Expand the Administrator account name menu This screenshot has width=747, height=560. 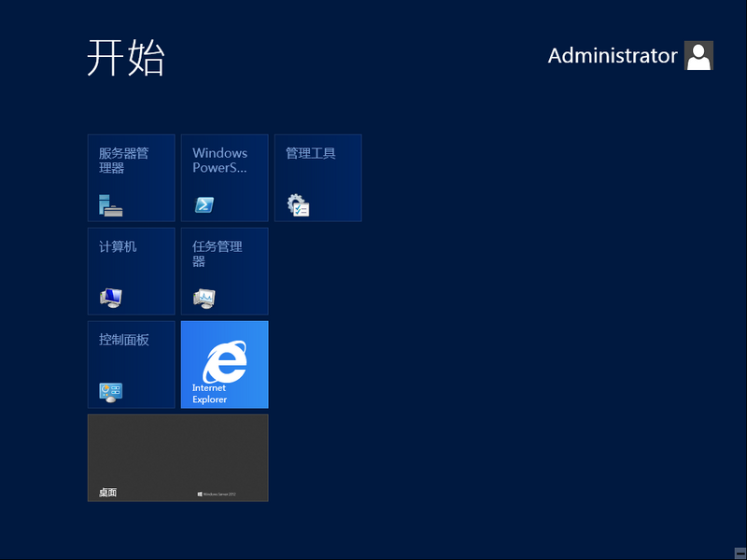pyautogui.click(x=612, y=56)
